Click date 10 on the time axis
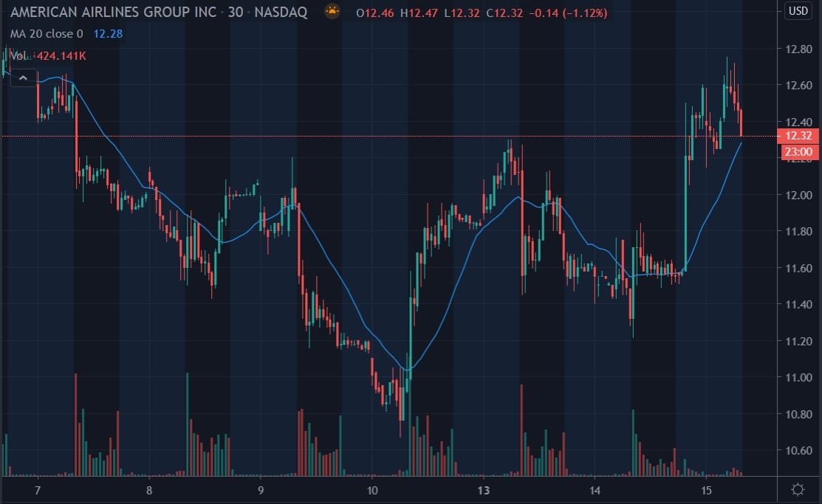 372,491
